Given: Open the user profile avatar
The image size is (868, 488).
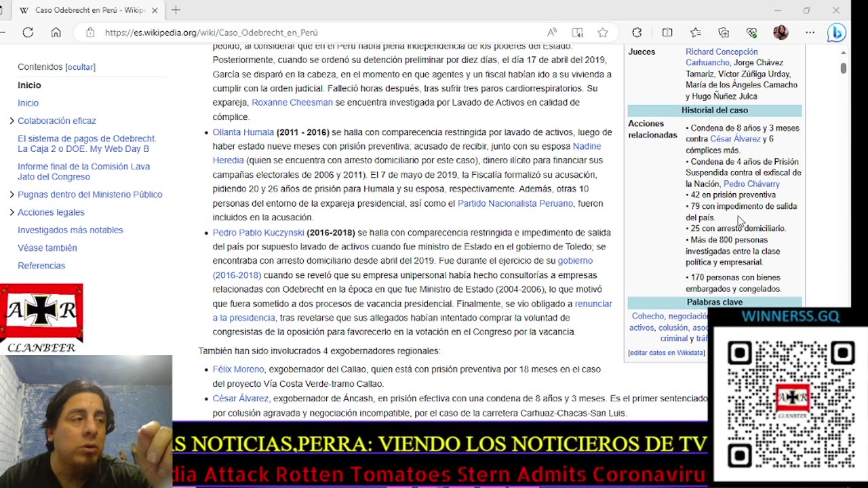Looking at the screenshot, I should coord(781,32).
